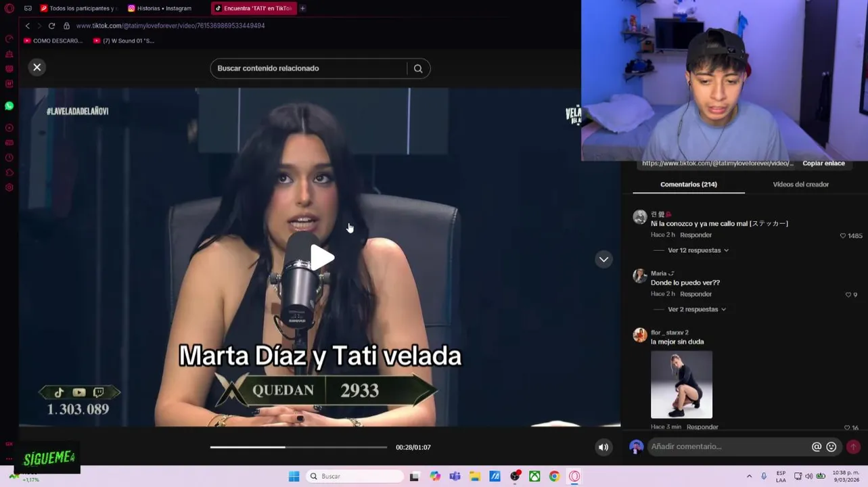The width and height of the screenshot is (868, 487).
Task: Show hidden system tray icons
Action: point(749,476)
